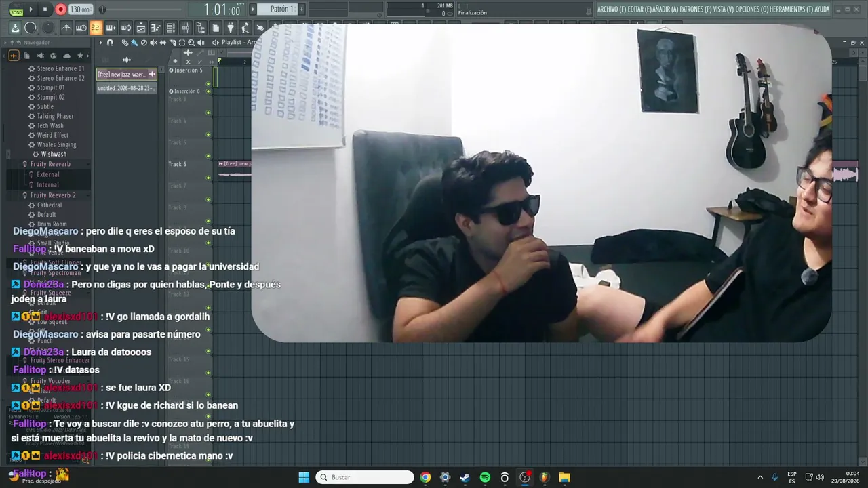This screenshot has height=488, width=868.
Task: Select the Draw pencil tool in Playlist
Action: (125, 43)
